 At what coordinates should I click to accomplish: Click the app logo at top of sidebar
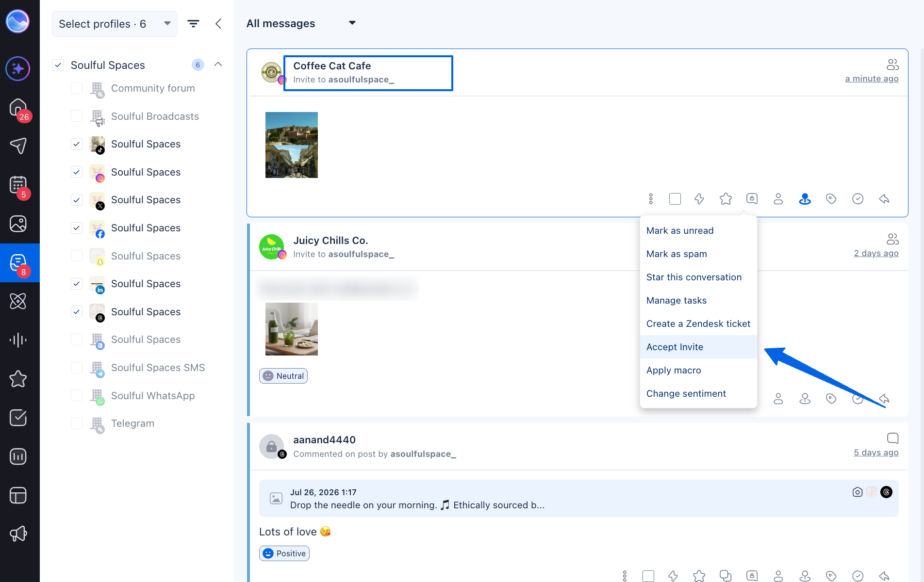click(18, 21)
